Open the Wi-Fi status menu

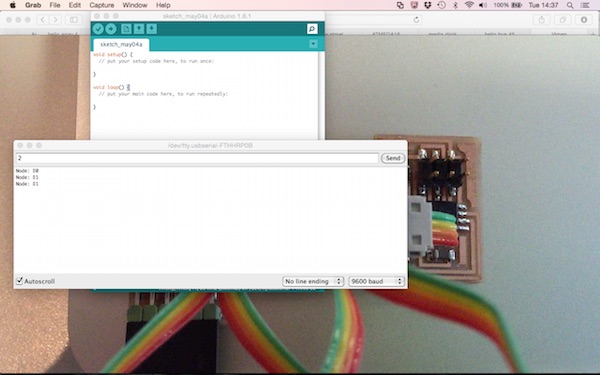[469, 5]
